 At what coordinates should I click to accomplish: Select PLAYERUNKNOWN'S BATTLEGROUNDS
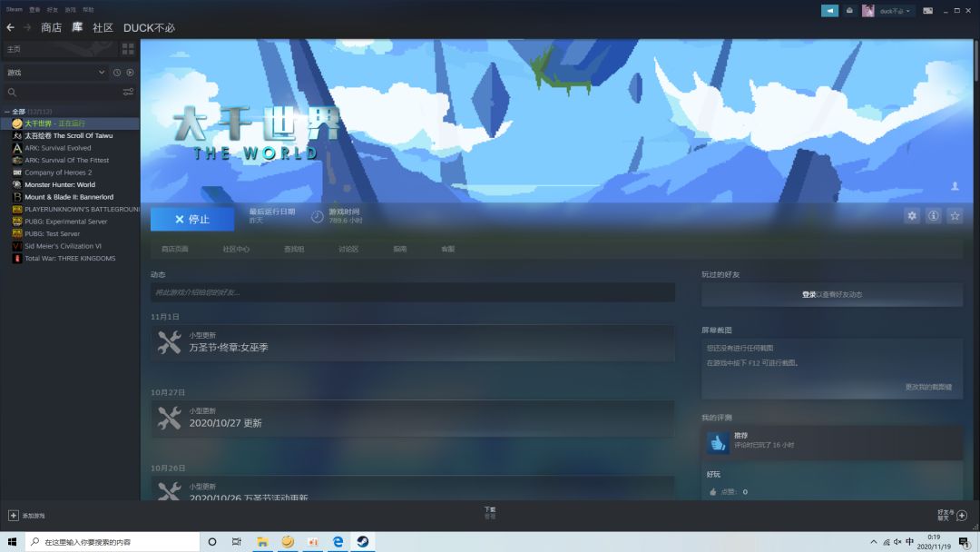[70, 210]
